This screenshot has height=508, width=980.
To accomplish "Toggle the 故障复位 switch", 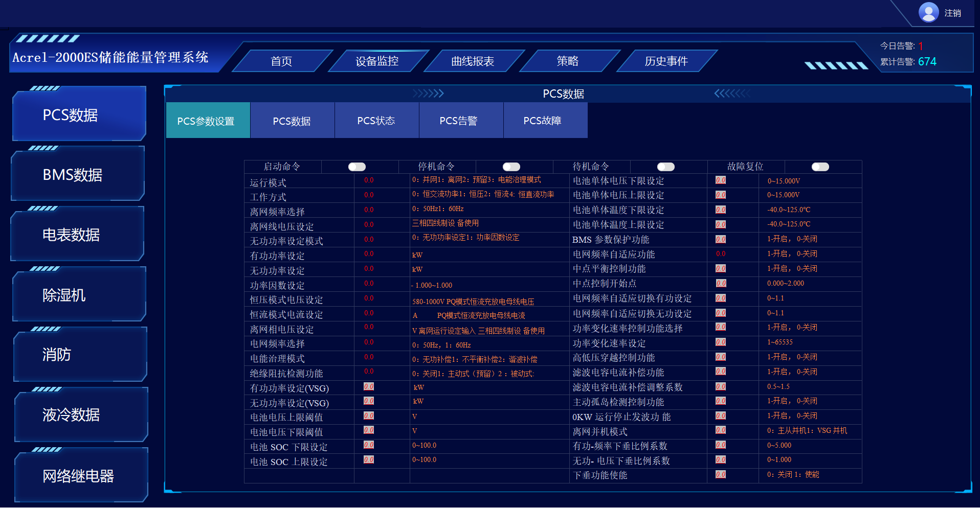I will click(820, 167).
